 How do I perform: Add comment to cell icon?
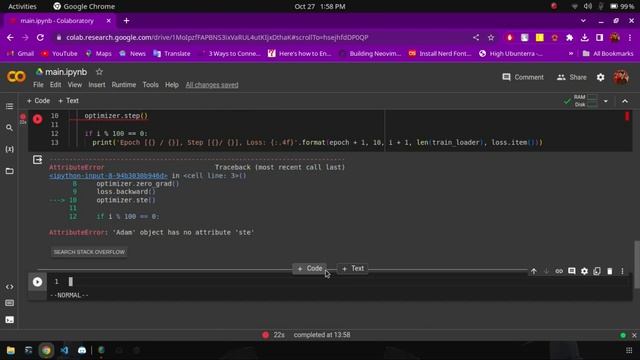(x=571, y=271)
